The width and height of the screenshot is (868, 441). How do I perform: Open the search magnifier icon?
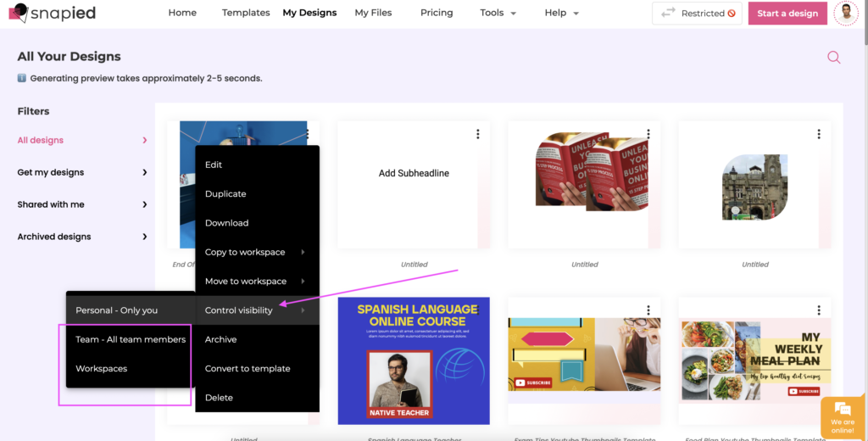pyautogui.click(x=834, y=57)
